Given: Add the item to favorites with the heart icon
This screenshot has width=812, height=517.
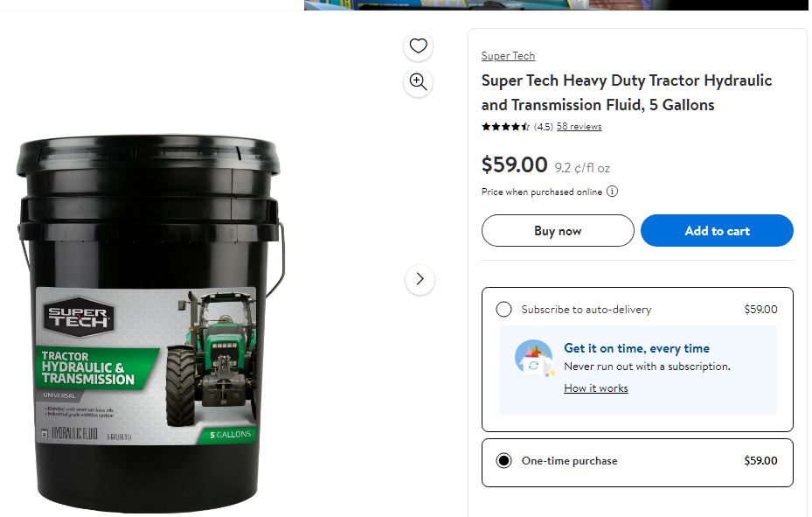Looking at the screenshot, I should (419, 46).
